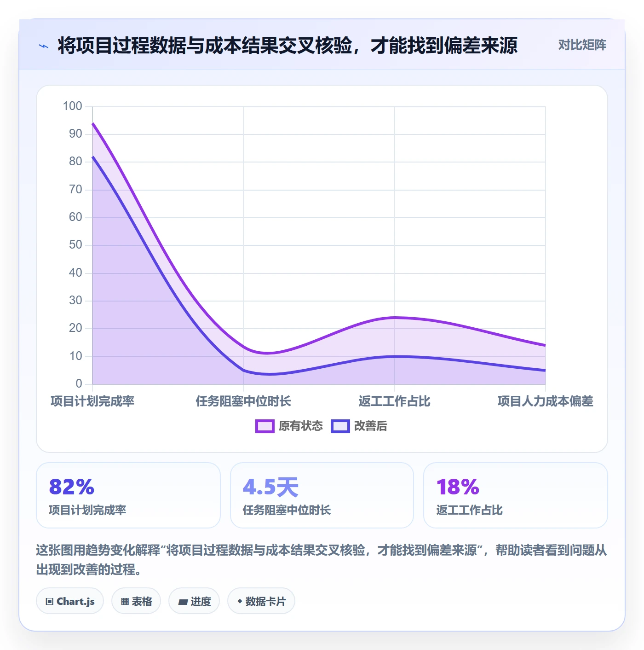644x650 pixels.
Task: Click the 项目人力成本偏差 x-axis label
Action: click(545, 401)
